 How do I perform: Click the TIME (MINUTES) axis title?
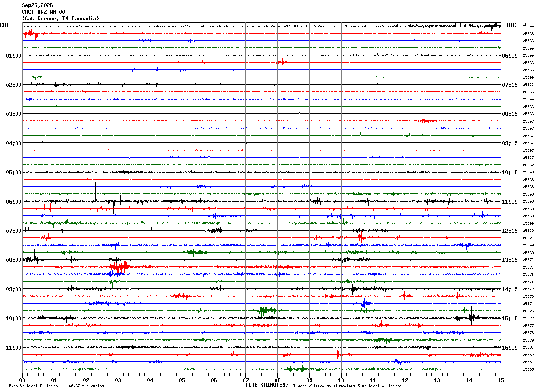coord(267,385)
